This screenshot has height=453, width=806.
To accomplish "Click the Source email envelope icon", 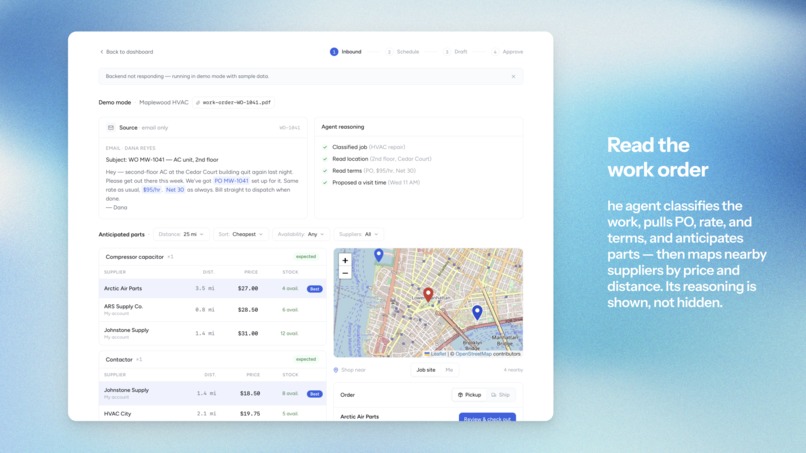I will click(x=111, y=128).
